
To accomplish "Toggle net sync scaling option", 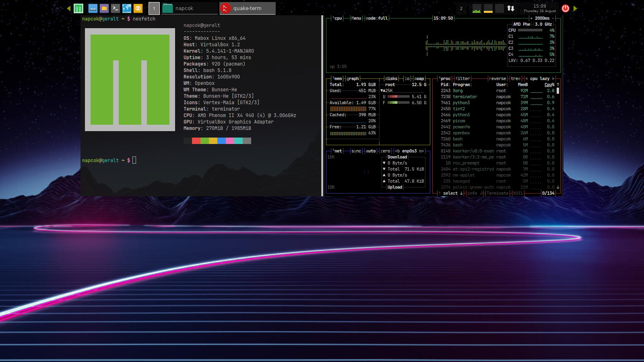I will 356,151.
